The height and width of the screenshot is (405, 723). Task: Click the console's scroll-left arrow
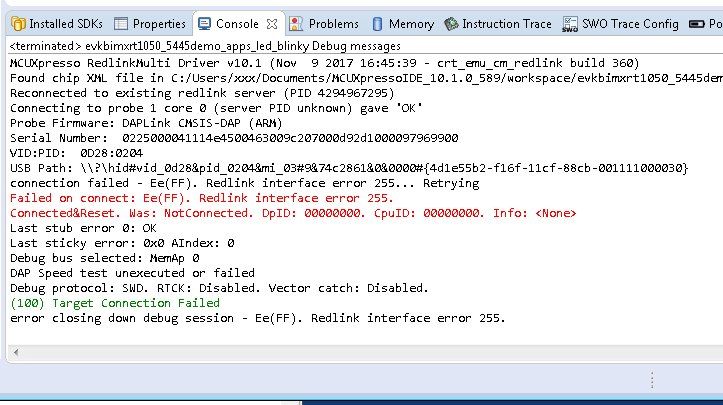[15, 350]
